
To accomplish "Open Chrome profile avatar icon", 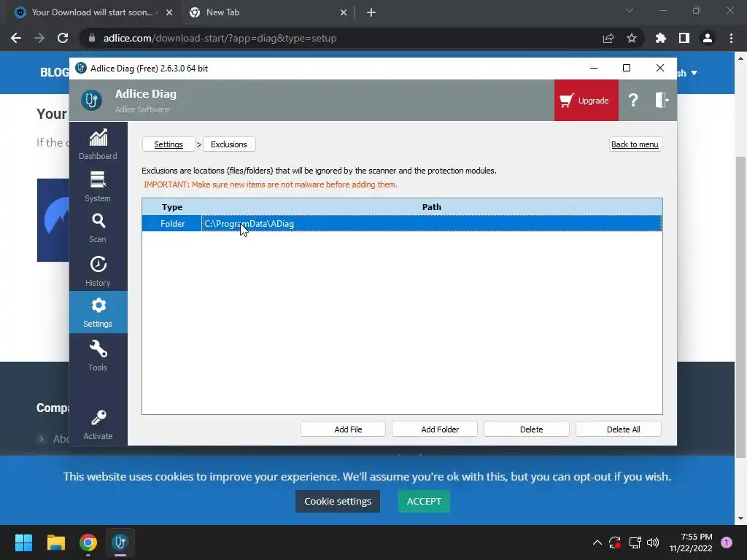I will tap(708, 38).
